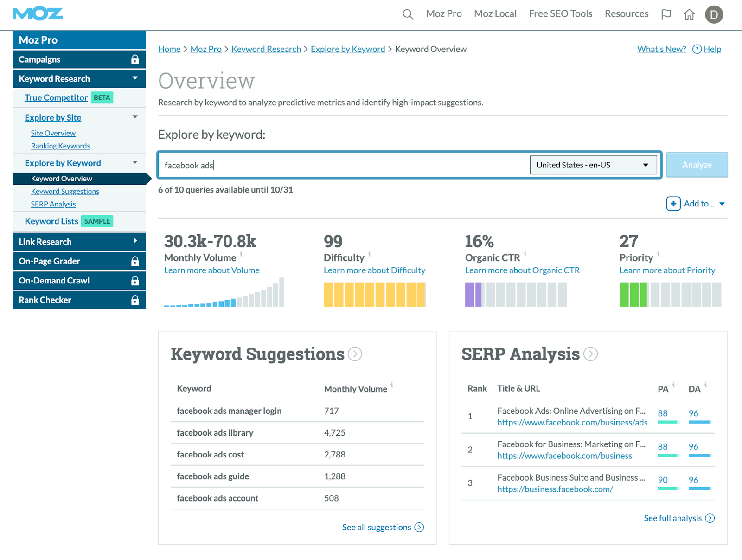Open the Site Overview link

click(x=53, y=133)
